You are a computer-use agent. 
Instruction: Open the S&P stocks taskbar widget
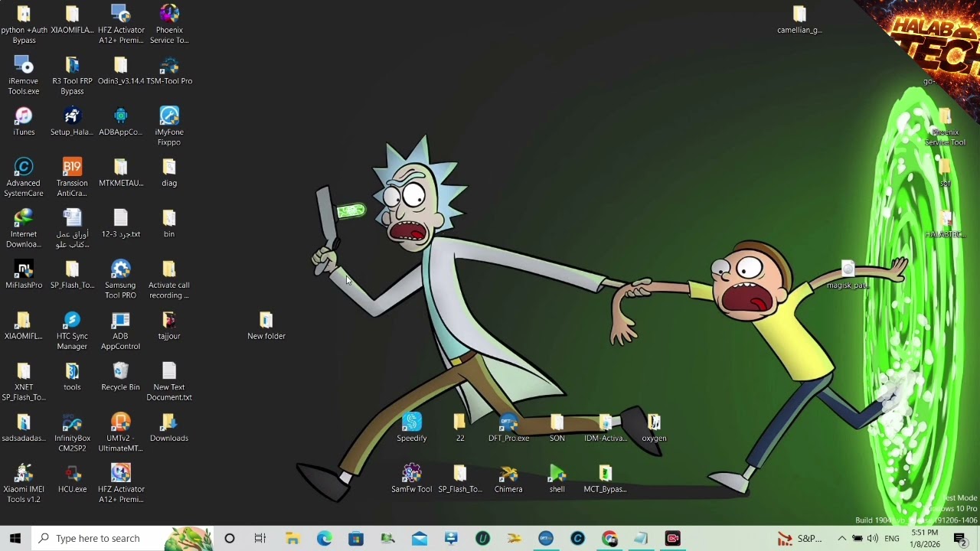799,538
